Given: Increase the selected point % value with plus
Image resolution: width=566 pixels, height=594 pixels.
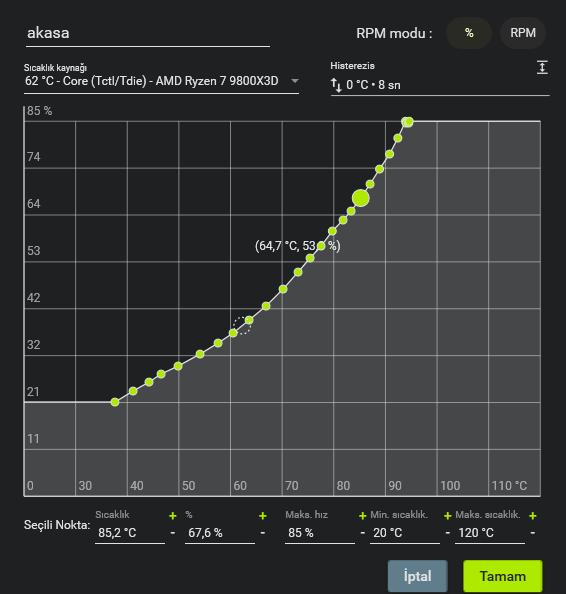Looking at the screenshot, I should tap(263, 516).
